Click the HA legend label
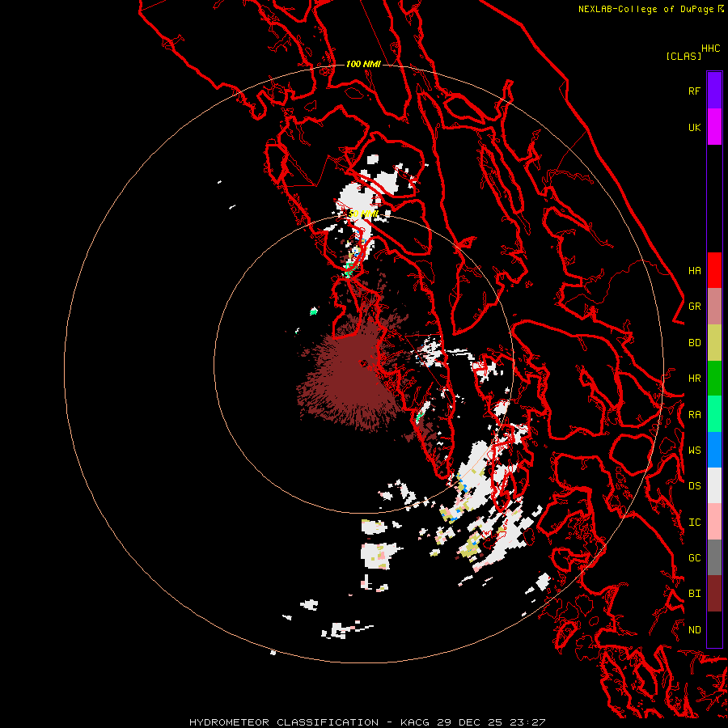This screenshot has width=728, height=728. pos(694,270)
